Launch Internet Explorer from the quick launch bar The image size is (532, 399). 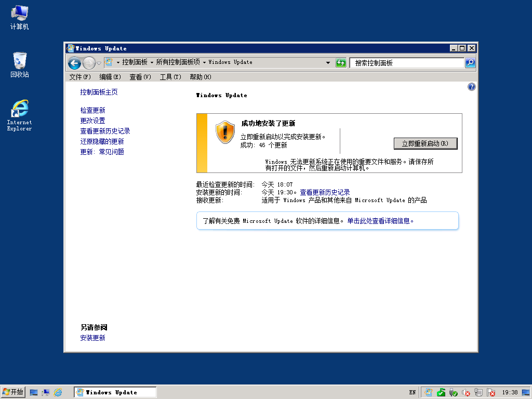pyautogui.click(x=58, y=393)
